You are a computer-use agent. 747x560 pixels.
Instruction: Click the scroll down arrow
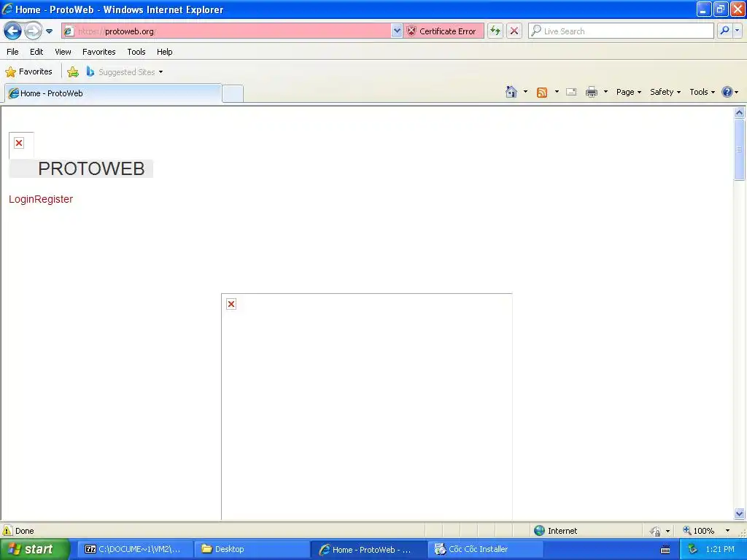[740, 513]
